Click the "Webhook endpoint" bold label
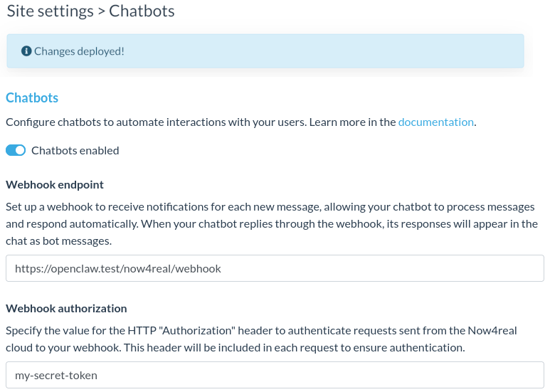 click(55, 185)
